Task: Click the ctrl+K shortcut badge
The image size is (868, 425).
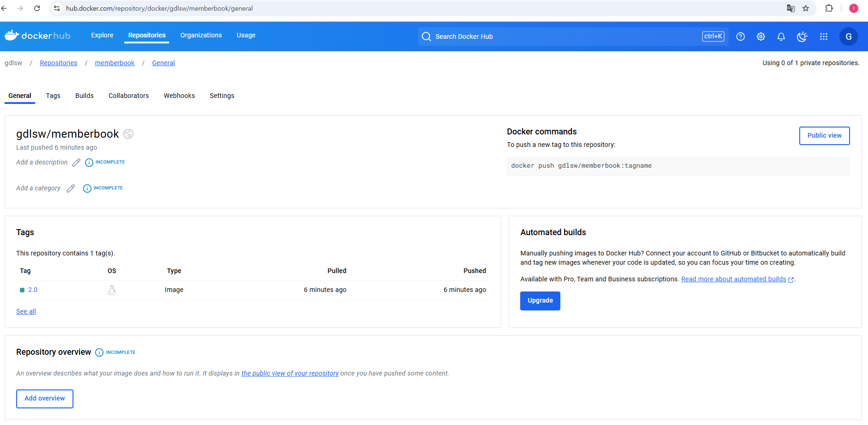Action: (x=713, y=36)
